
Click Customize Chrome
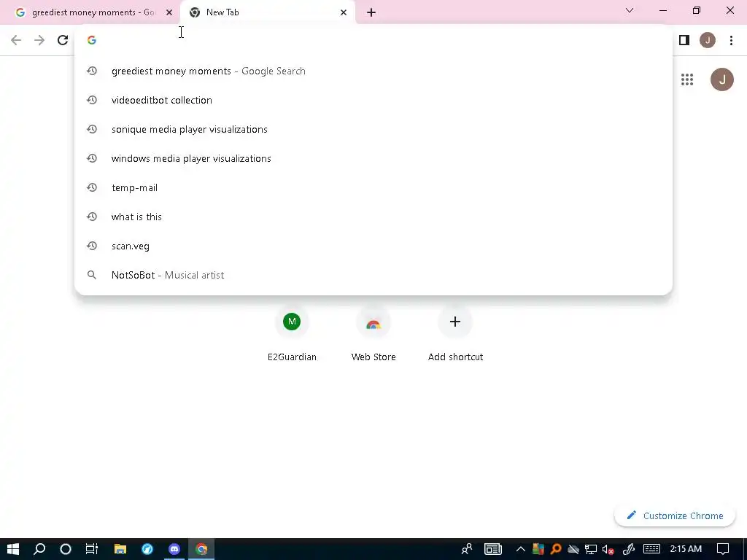pos(675,516)
